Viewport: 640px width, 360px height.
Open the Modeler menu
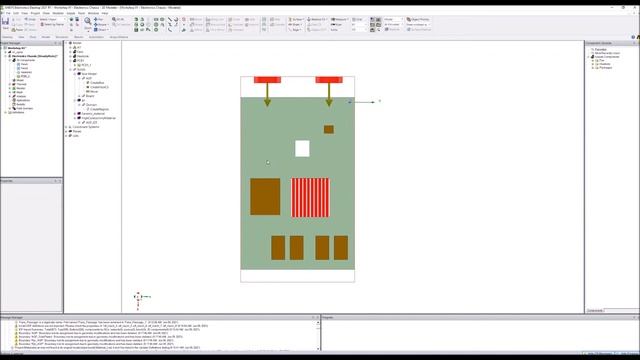click(58, 13)
